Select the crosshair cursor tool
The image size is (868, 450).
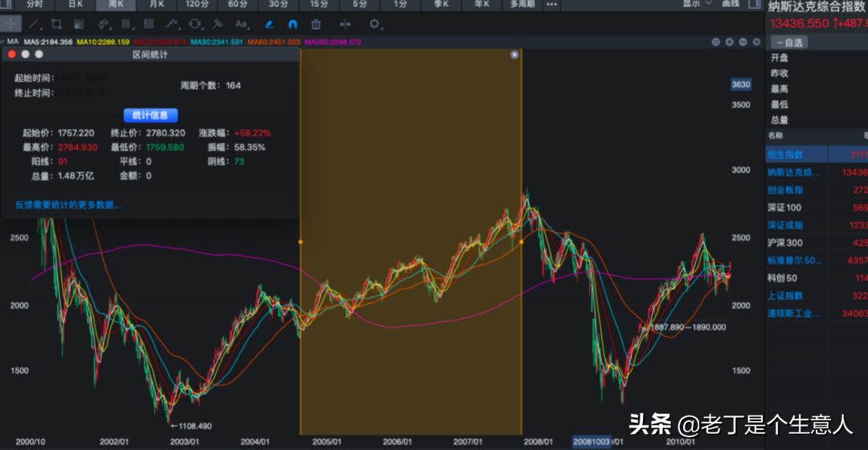11,24
